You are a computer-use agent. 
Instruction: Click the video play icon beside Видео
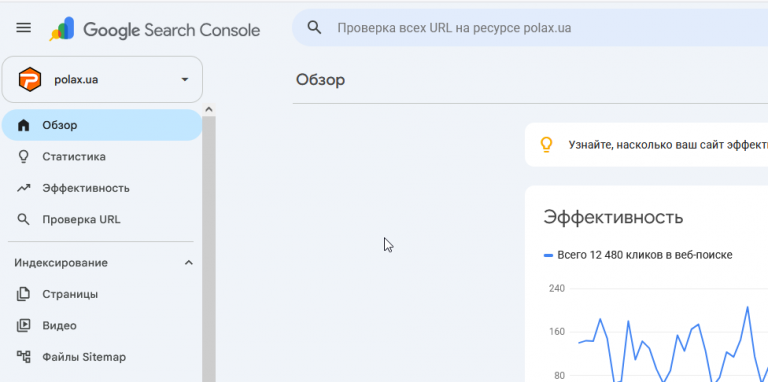coord(24,326)
